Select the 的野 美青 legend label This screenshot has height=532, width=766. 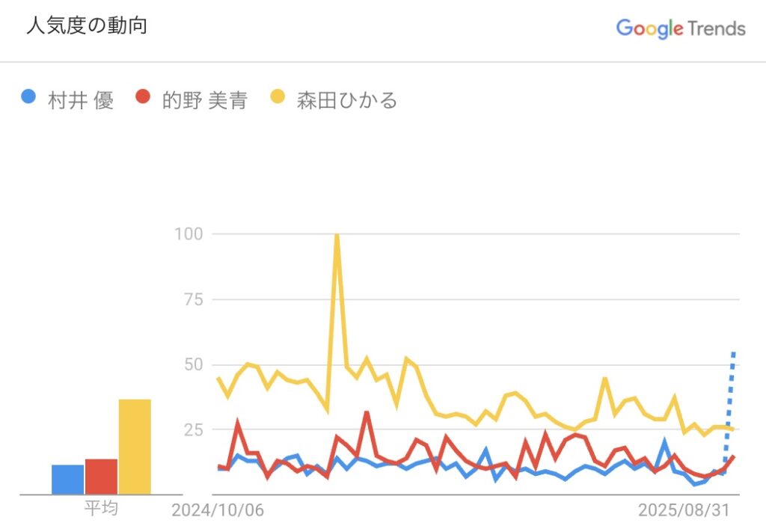[x=204, y=100]
